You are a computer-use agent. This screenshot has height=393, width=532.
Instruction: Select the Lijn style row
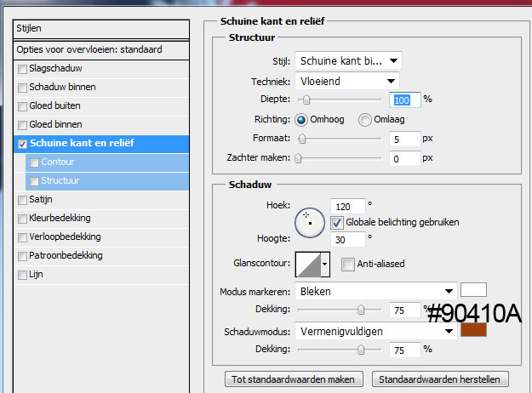click(101, 275)
